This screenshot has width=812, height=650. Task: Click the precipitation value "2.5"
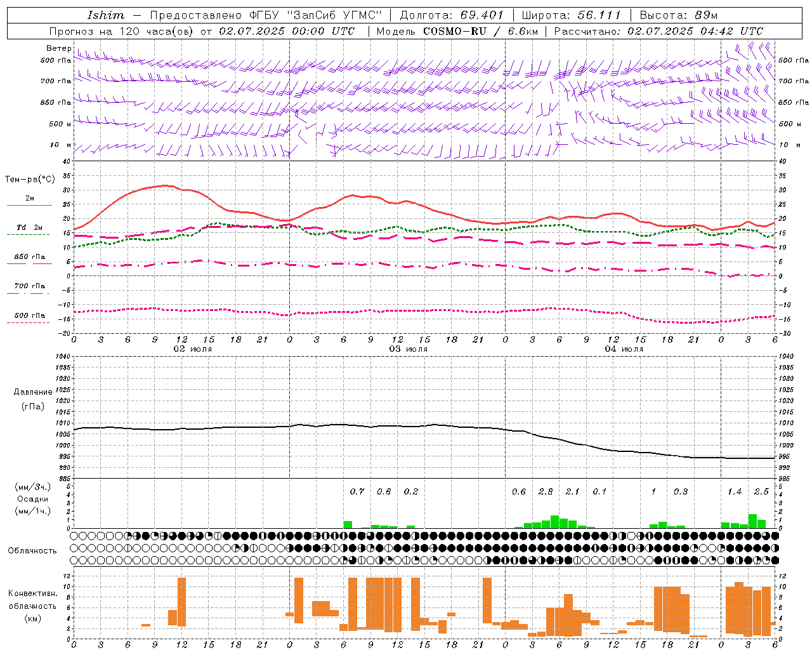pyautogui.click(x=761, y=491)
